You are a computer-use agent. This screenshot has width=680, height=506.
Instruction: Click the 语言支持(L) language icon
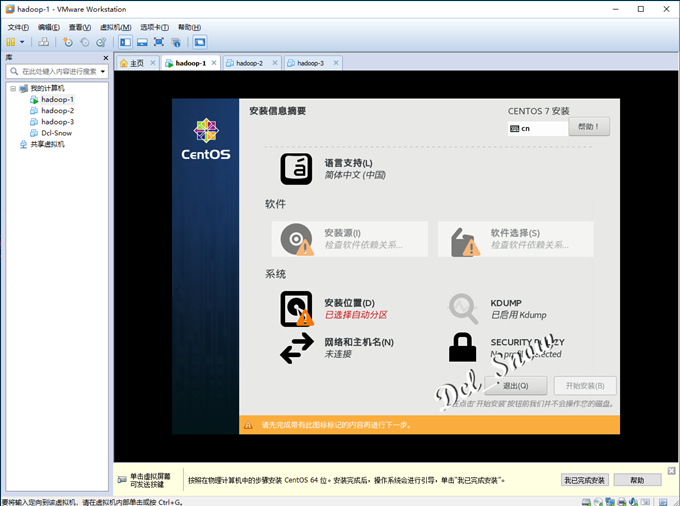296,169
